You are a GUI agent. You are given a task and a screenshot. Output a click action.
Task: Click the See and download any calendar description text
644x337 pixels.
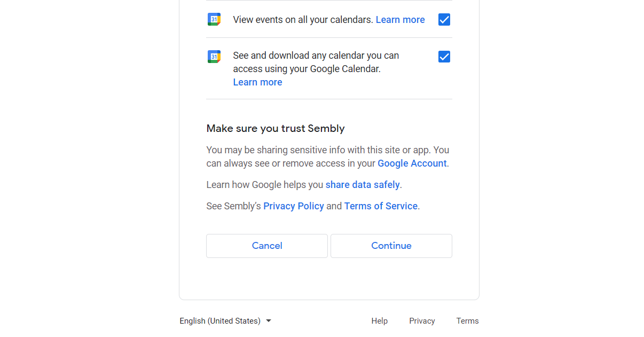(316, 62)
